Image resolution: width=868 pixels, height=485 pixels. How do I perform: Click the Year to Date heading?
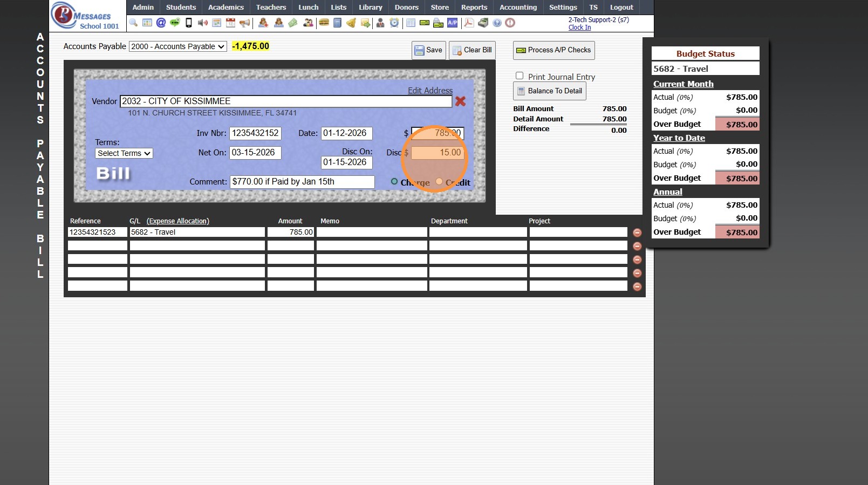(679, 138)
